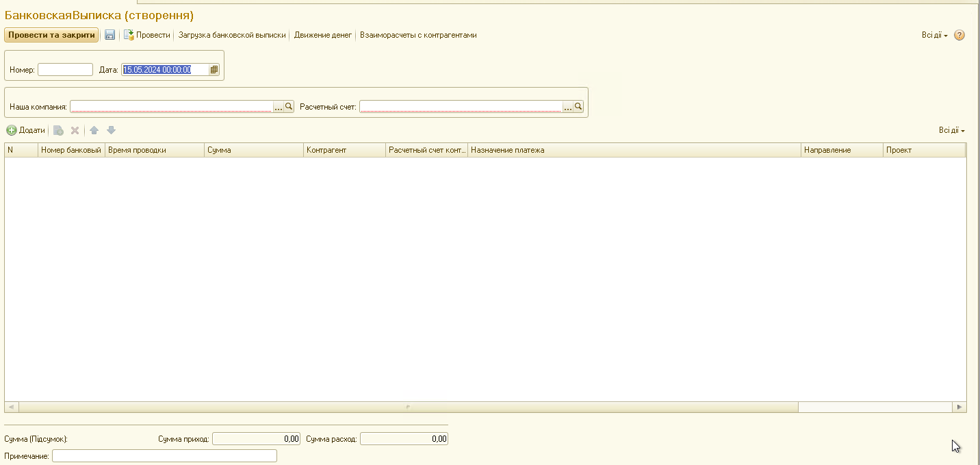Click the save diskette icon
980x465 pixels.
click(x=109, y=35)
